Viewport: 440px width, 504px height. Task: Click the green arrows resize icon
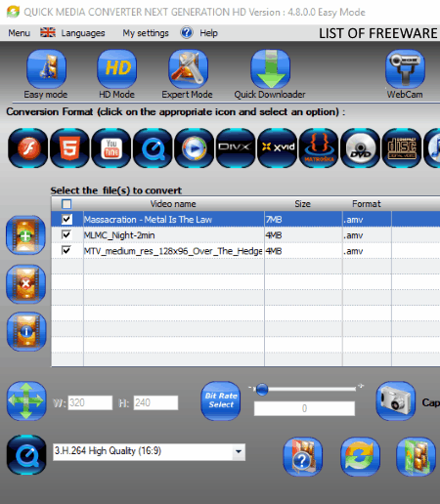pos(26,400)
